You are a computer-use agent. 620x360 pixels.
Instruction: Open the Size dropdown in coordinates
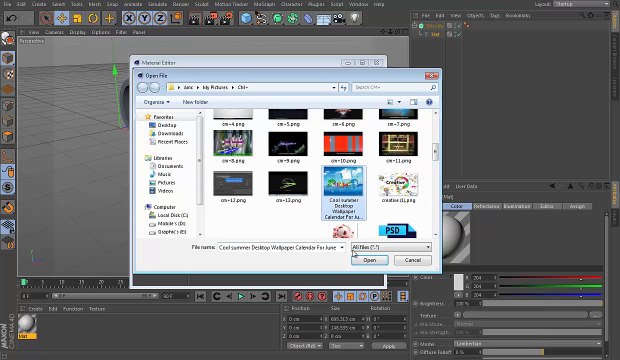pos(346,346)
